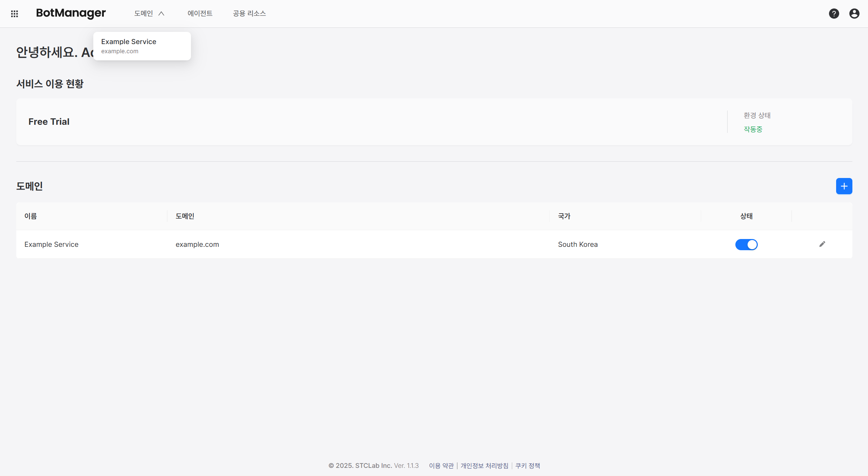The height and width of the screenshot is (476, 868).
Task: Select the example.com domain cell
Action: coord(197,244)
